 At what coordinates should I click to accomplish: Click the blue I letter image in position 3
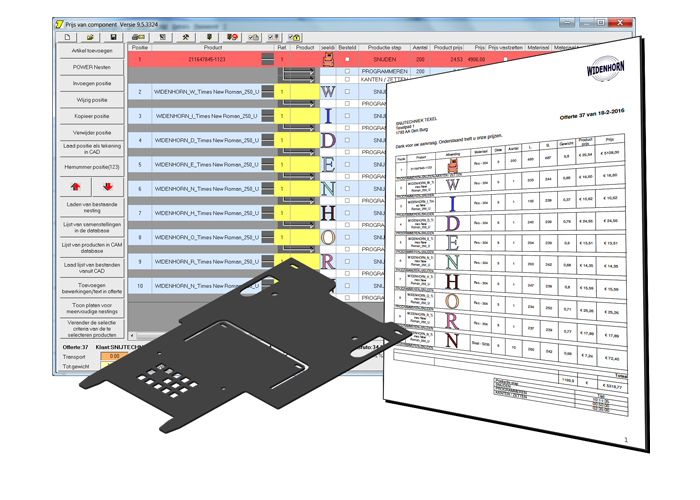point(328,116)
